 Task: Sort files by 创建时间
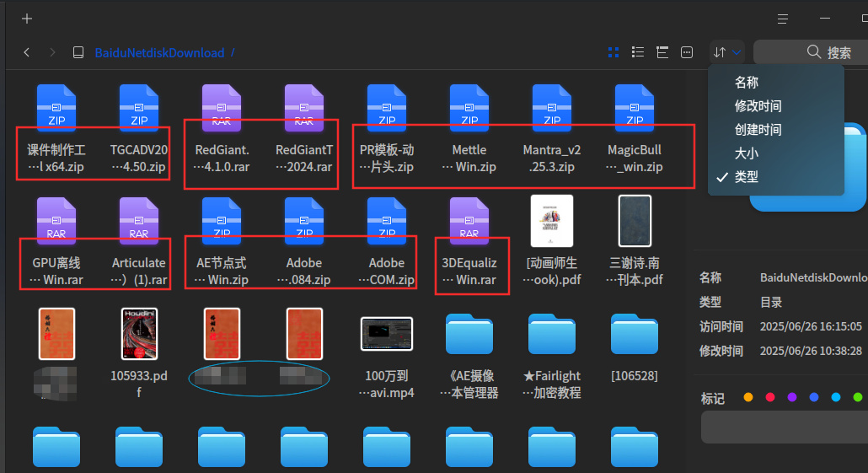[775, 130]
